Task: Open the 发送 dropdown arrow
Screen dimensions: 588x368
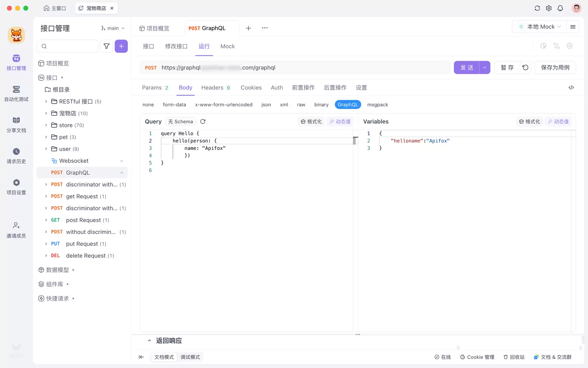Action: 485,68
